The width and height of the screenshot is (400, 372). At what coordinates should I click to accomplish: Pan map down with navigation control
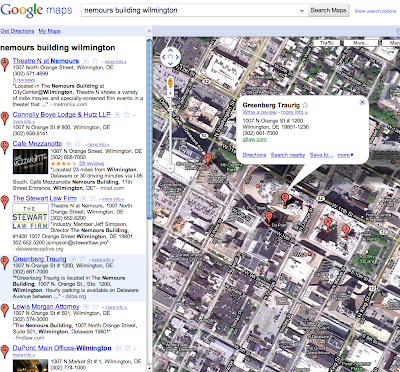(x=170, y=63)
